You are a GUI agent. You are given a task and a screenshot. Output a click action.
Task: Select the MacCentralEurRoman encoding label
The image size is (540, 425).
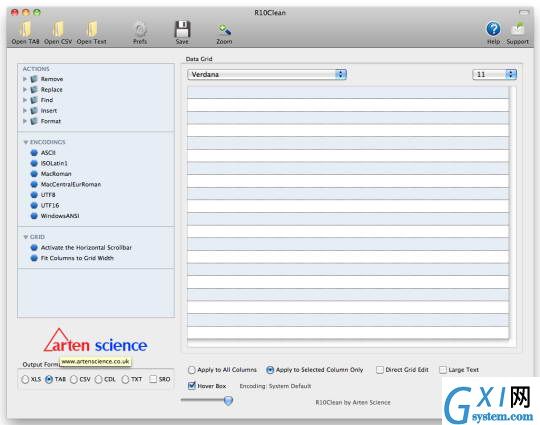[71, 184]
